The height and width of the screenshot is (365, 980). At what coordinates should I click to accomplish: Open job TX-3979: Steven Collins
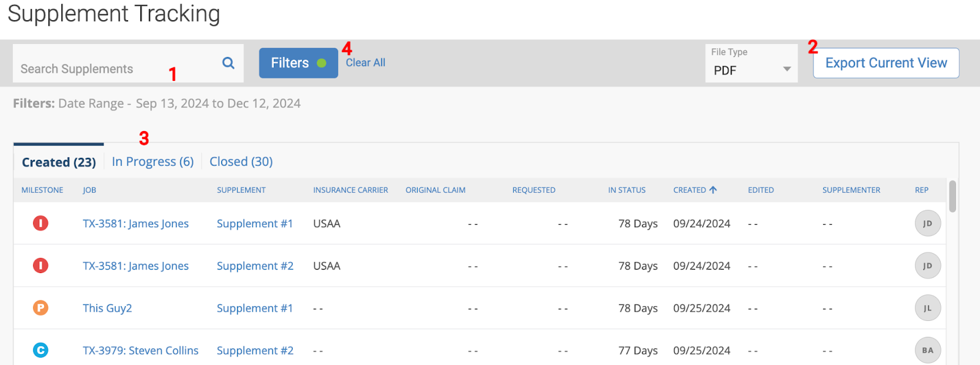click(141, 350)
